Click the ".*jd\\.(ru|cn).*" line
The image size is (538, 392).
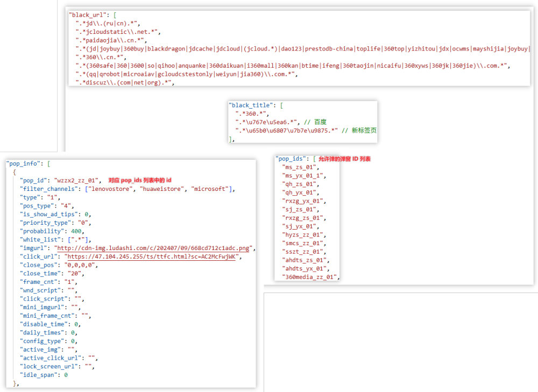pos(107,24)
